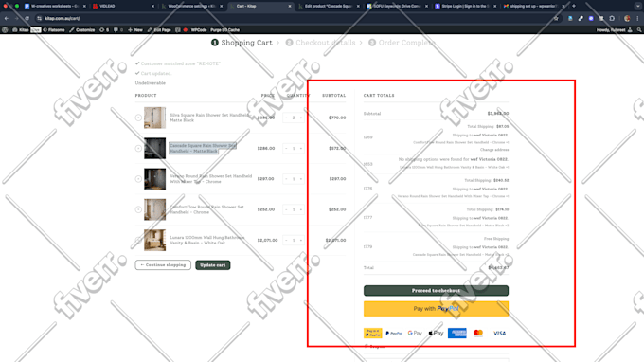Go to Checkout details step
The image size is (644, 362).
pyautogui.click(x=321, y=43)
